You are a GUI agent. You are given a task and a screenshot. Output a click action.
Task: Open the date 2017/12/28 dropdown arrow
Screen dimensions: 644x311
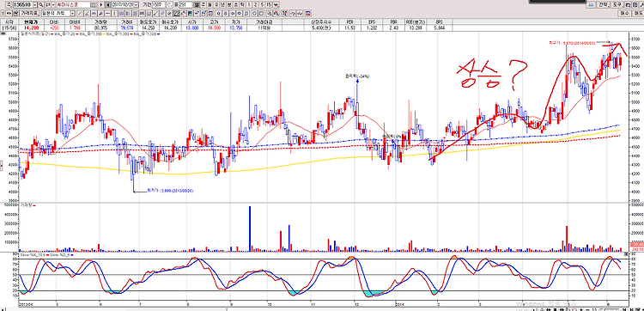(x=136, y=4)
